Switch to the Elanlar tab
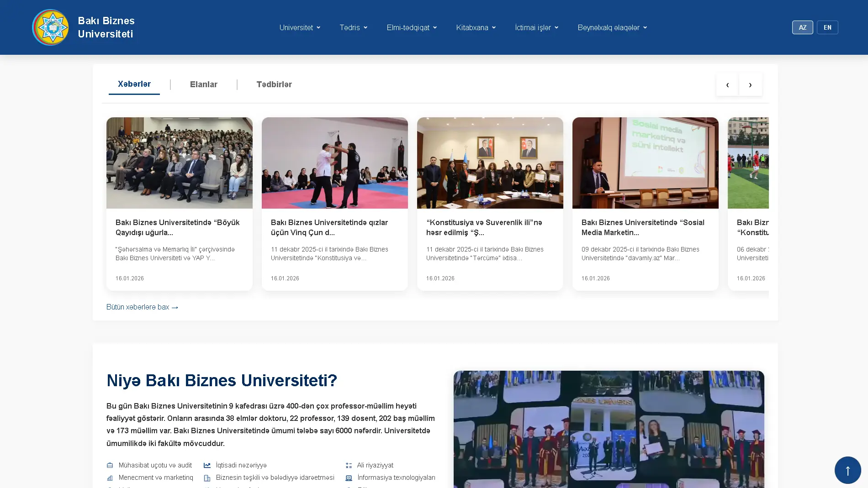 point(204,84)
